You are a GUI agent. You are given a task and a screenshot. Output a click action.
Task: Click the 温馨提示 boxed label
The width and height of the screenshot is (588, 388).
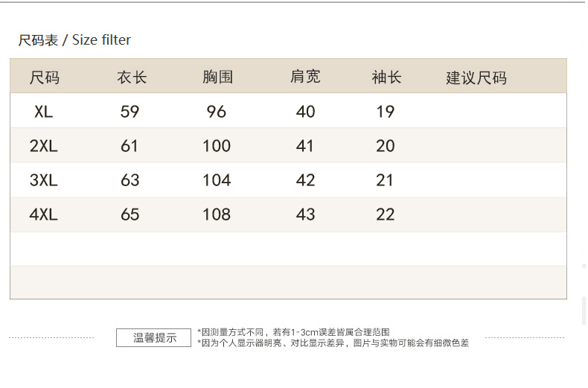[x=155, y=337]
